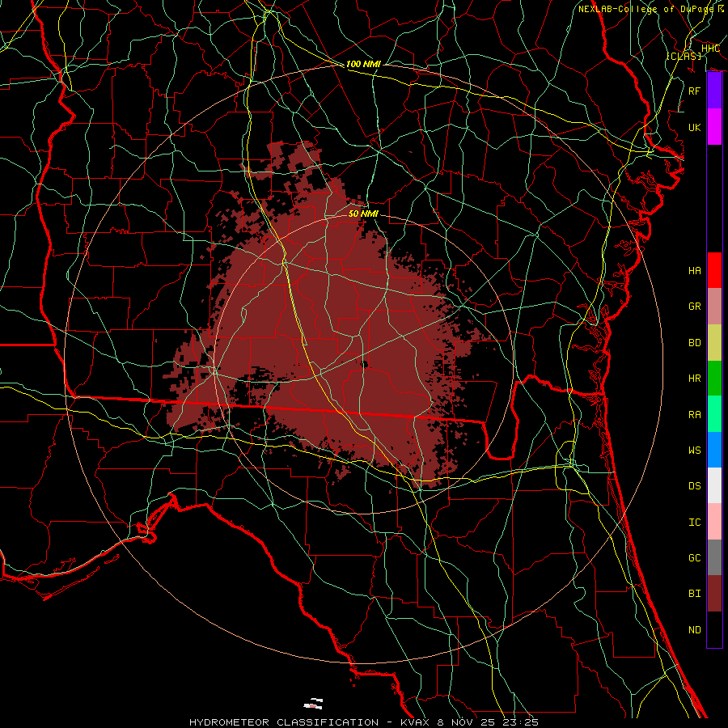Select the GC gray legend swatch
This screenshot has height=728, width=728.
pos(714,557)
